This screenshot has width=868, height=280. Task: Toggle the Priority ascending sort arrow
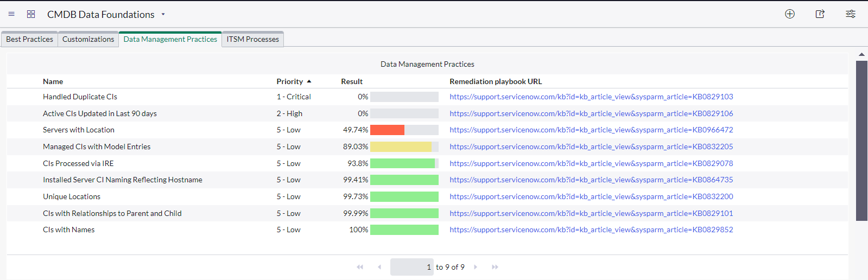point(309,81)
